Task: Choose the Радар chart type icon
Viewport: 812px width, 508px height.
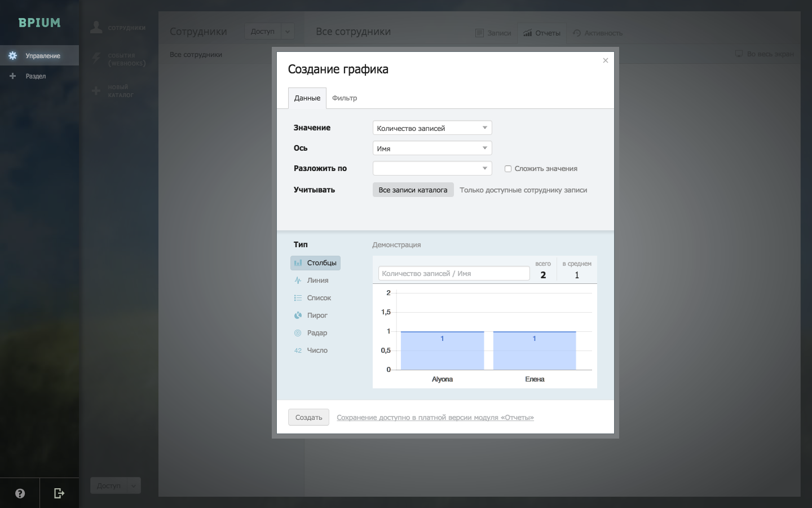Action: coord(298,333)
